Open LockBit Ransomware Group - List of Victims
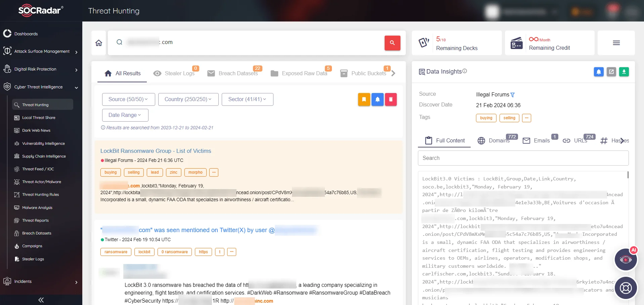This screenshot has height=305, width=644. click(156, 151)
